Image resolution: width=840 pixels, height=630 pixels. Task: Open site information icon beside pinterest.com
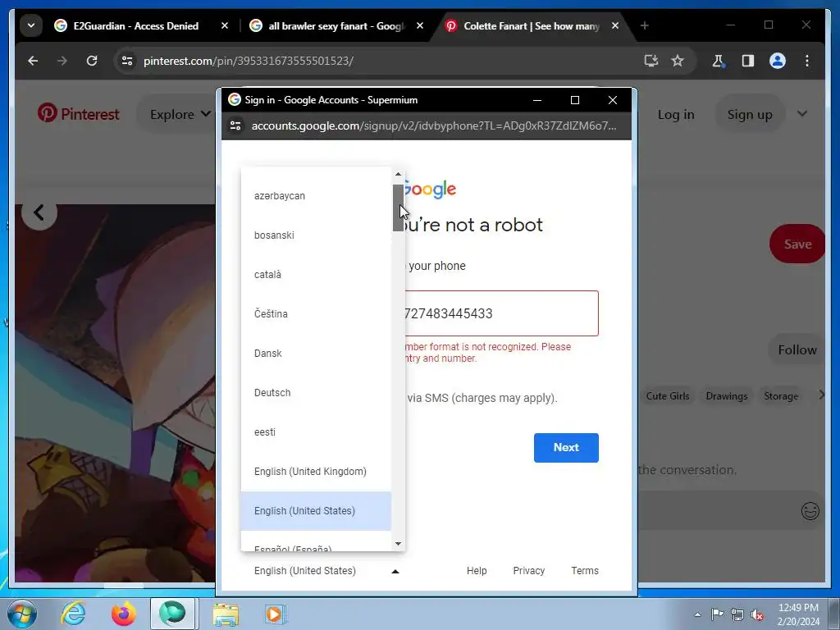(x=127, y=61)
